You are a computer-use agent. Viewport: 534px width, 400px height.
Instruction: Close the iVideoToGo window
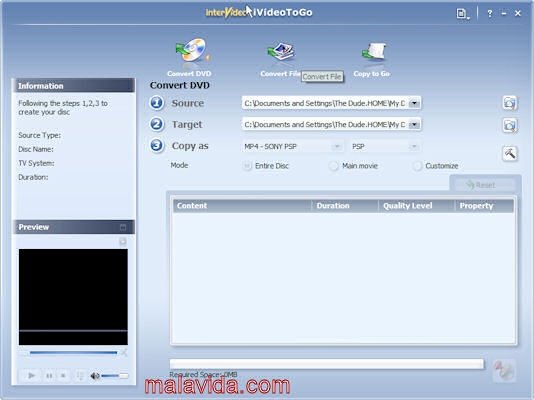point(518,14)
